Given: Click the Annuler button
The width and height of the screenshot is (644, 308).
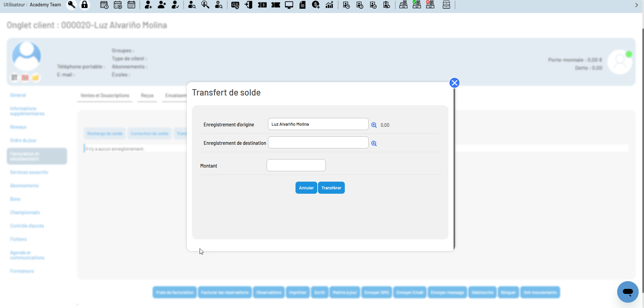Looking at the screenshot, I should pos(306,188).
